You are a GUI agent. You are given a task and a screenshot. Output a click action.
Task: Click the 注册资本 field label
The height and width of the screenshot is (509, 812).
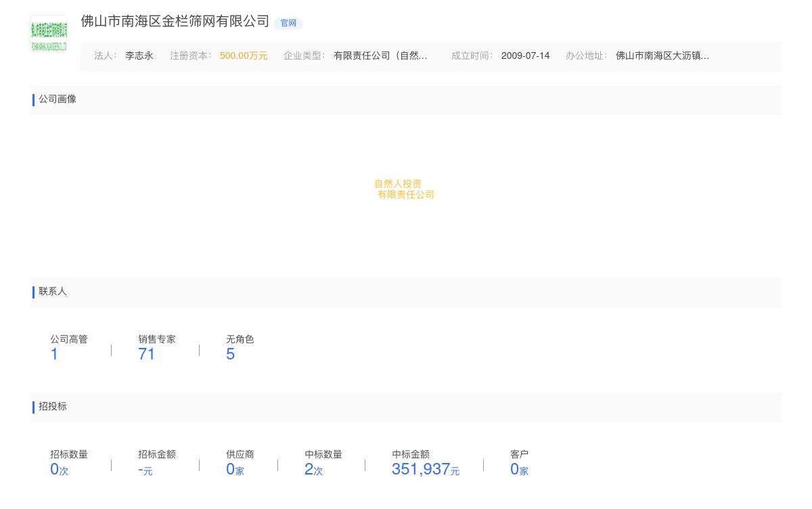(190, 56)
